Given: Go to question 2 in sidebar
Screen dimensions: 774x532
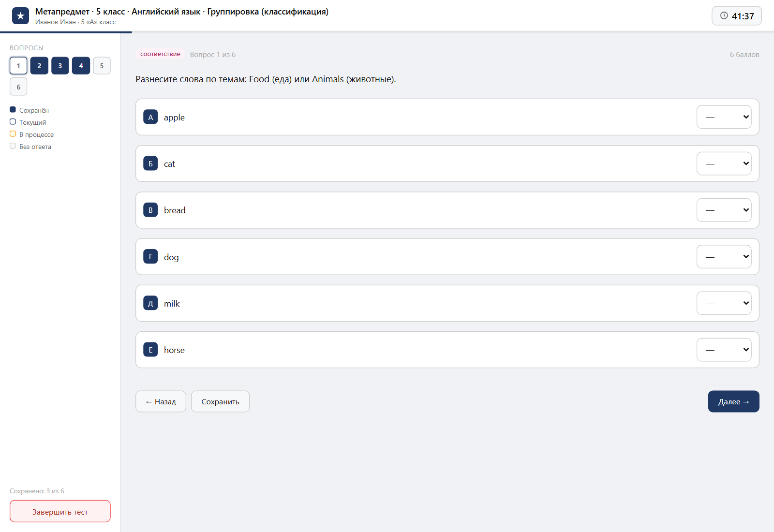Looking at the screenshot, I should tap(39, 66).
